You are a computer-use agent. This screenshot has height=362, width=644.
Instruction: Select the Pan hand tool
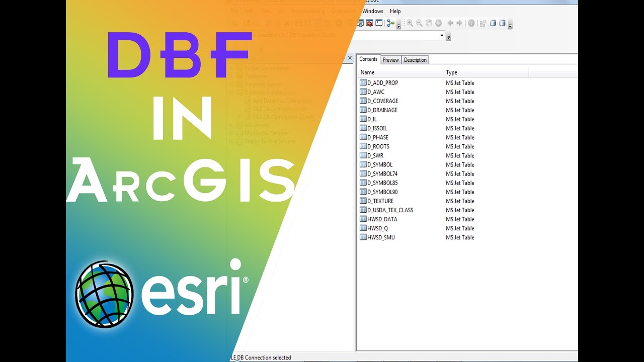point(429,23)
